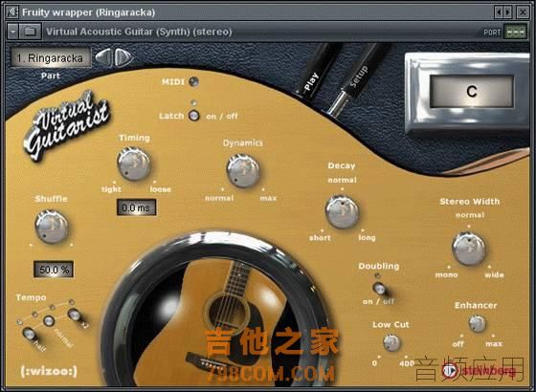Set Tempo to x2 button
This screenshot has width=536, height=392.
pos(75,315)
